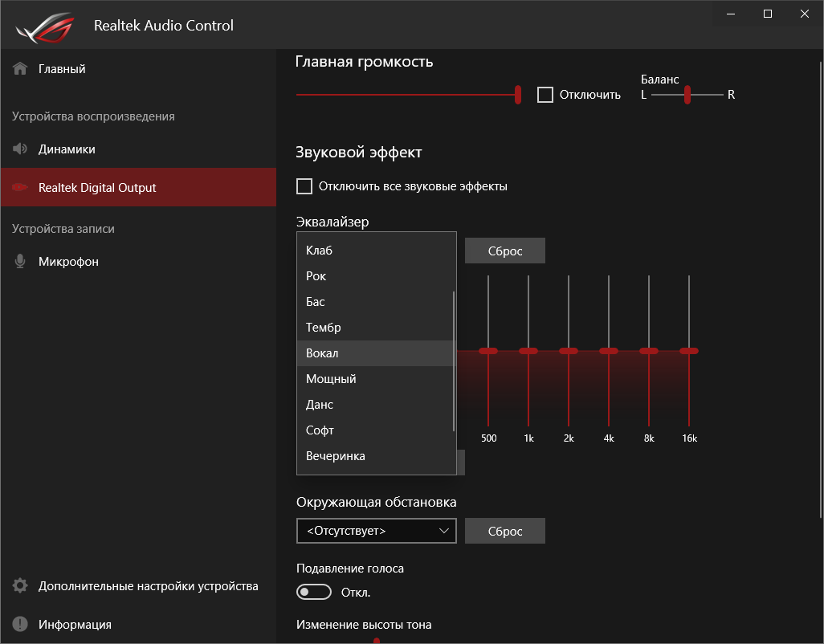Select the speaker icon for Динамики

[x=20, y=149]
